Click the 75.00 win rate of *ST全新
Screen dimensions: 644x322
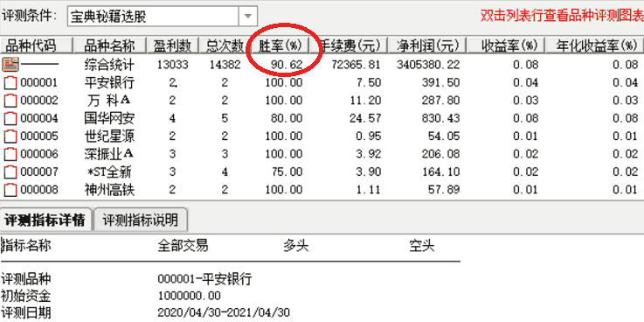(x=287, y=172)
